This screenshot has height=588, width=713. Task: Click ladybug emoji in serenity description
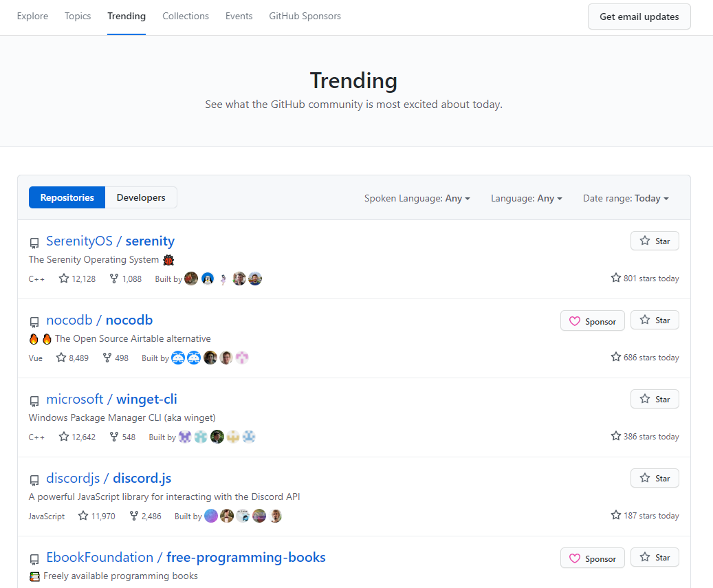tap(168, 260)
